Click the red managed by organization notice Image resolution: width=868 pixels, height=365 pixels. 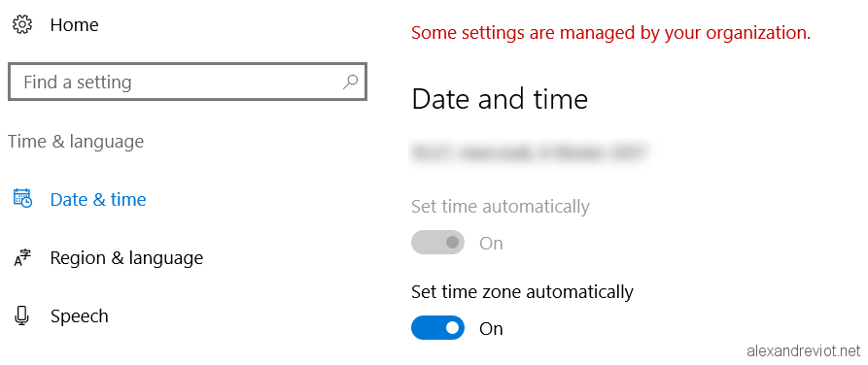(611, 33)
